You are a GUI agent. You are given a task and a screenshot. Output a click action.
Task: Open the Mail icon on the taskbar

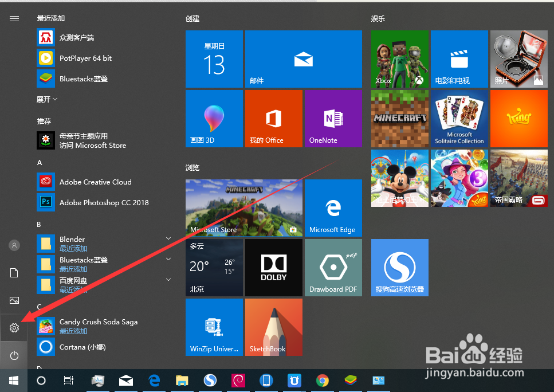(x=126, y=381)
